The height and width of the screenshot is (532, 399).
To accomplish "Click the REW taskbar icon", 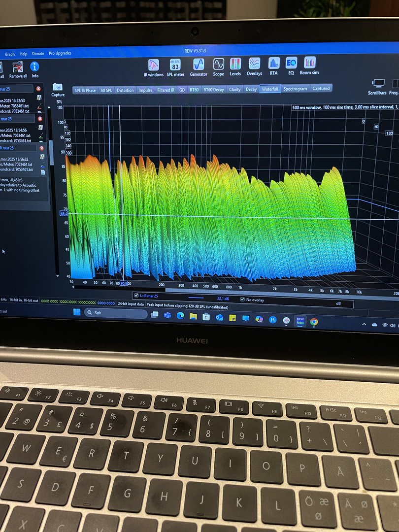I will click(300, 321).
